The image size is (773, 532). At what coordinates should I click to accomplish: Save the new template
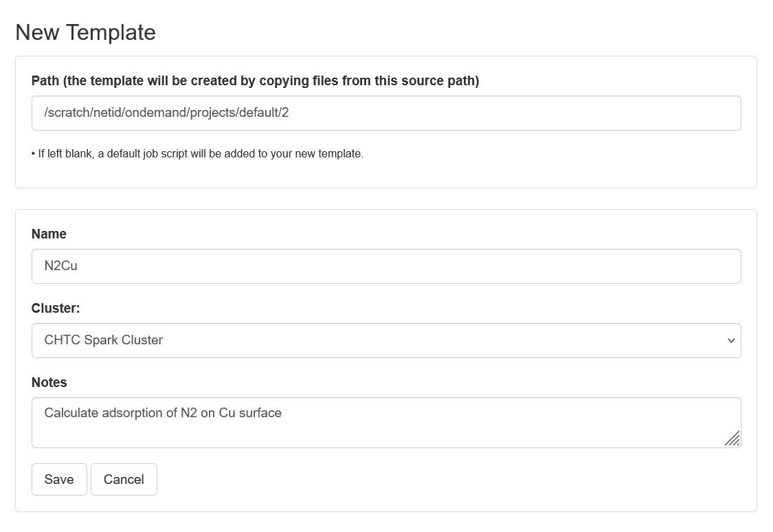[59, 480]
